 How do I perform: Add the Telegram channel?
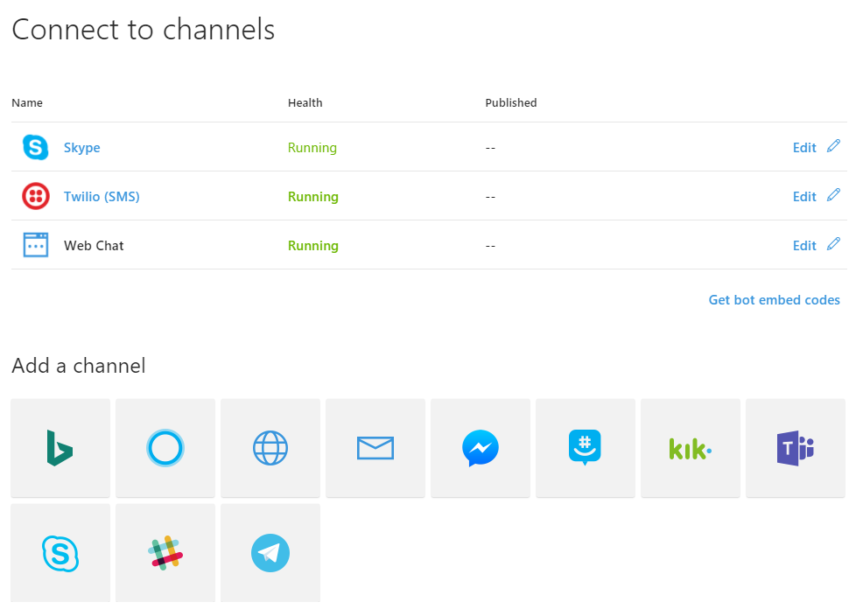coord(270,553)
